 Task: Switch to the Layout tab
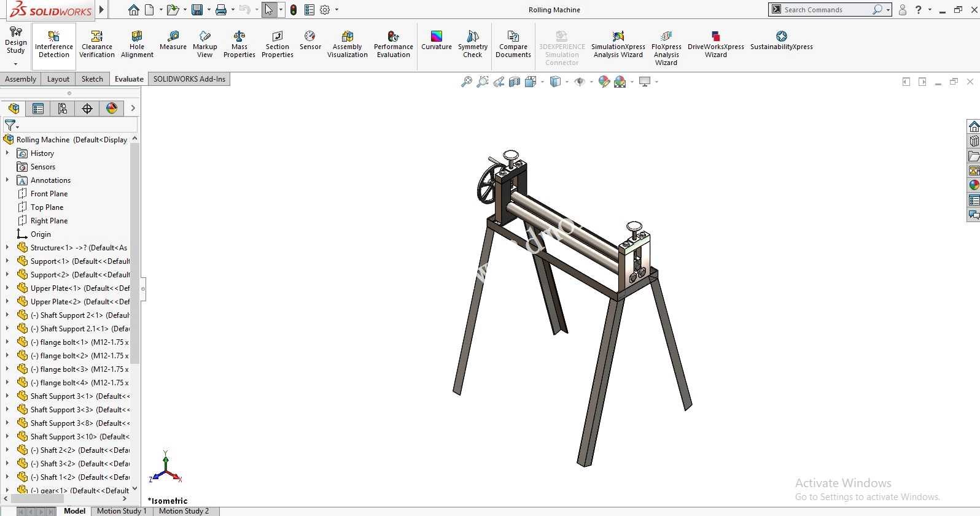click(x=58, y=79)
